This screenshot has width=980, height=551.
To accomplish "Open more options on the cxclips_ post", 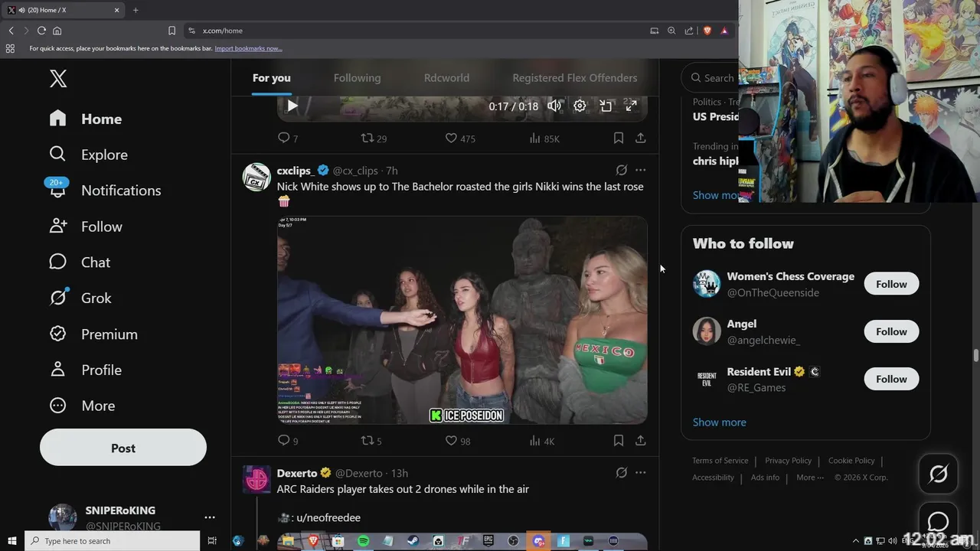I will (x=641, y=170).
